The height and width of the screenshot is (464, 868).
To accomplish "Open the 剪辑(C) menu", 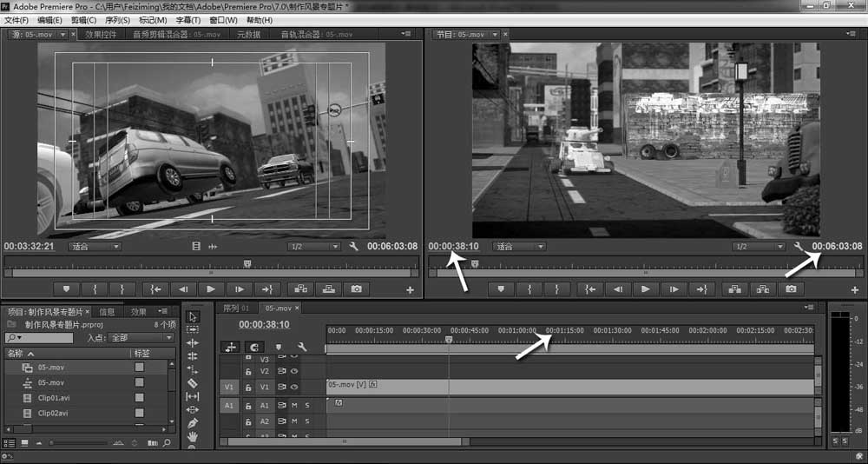I will [x=83, y=20].
